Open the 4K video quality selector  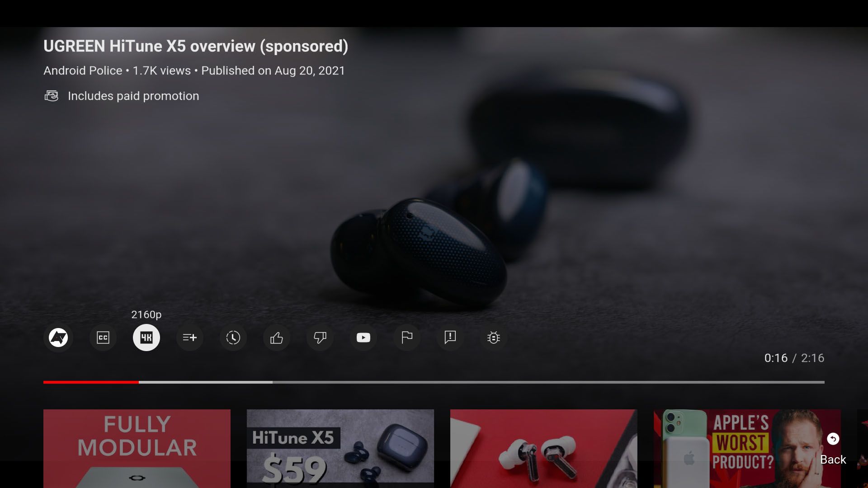146,338
